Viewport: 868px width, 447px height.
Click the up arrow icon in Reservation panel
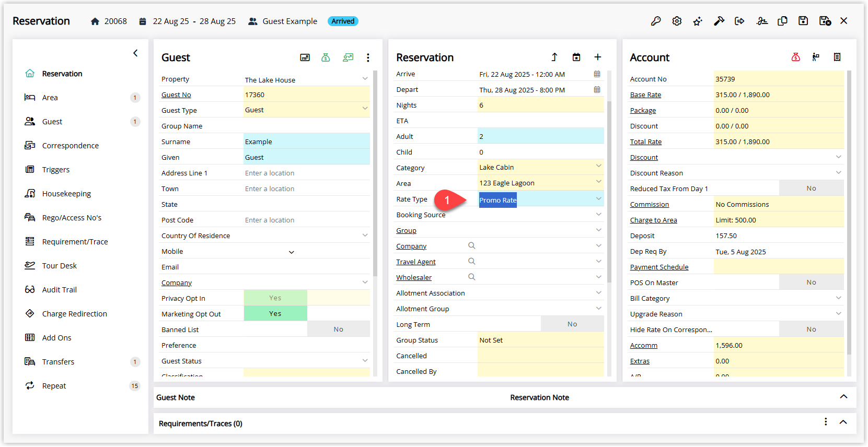554,57
